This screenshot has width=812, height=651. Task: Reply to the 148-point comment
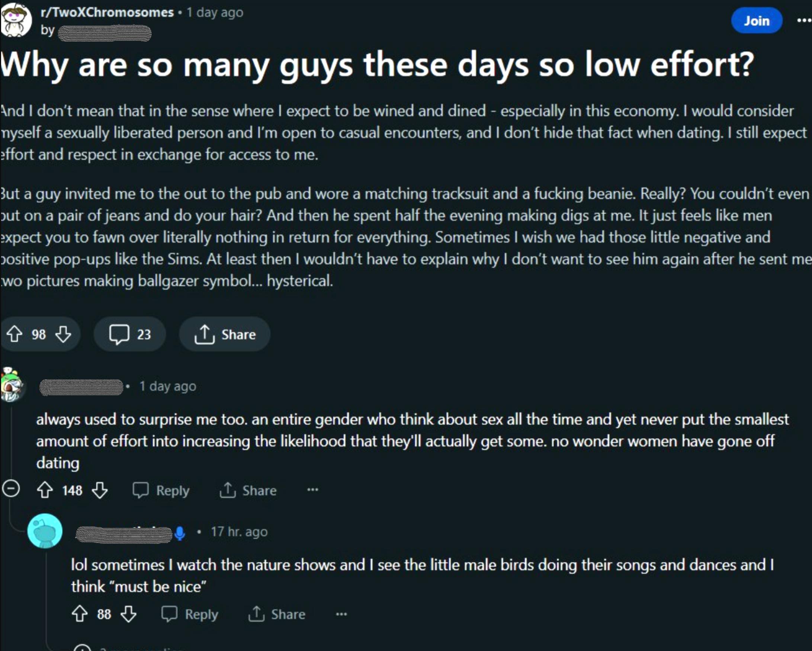[x=161, y=490]
